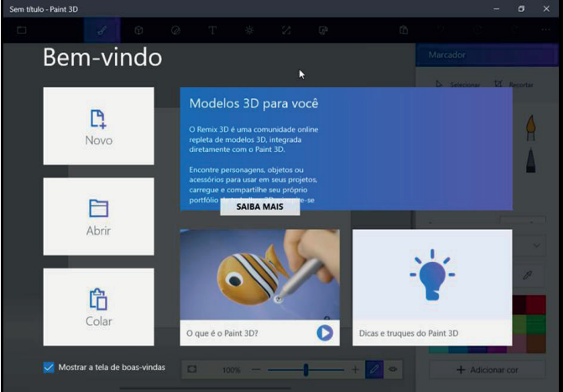Open the Canvas resize tool icon

(x=286, y=30)
